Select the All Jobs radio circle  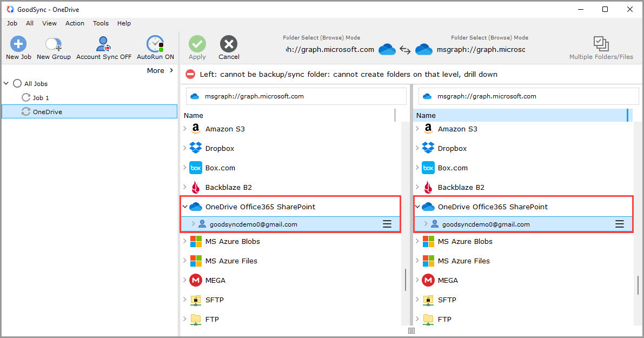[17, 83]
